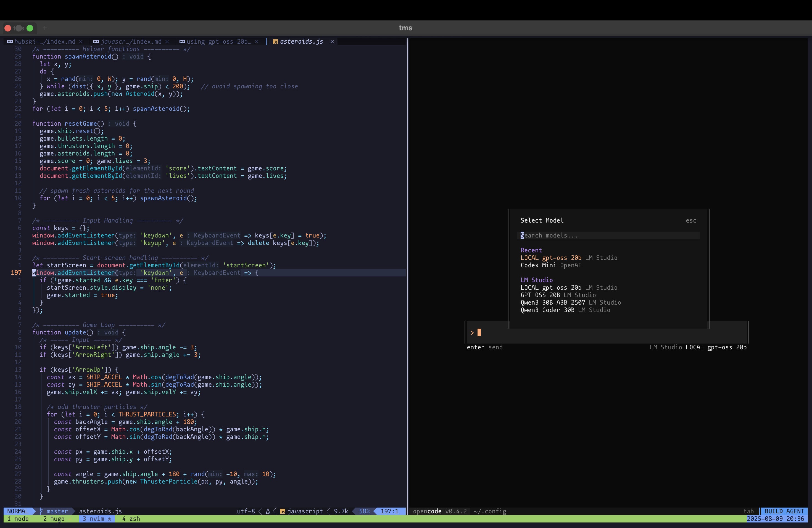Click the Markdown icon on the javascr…/index.md tab

click(96, 41)
